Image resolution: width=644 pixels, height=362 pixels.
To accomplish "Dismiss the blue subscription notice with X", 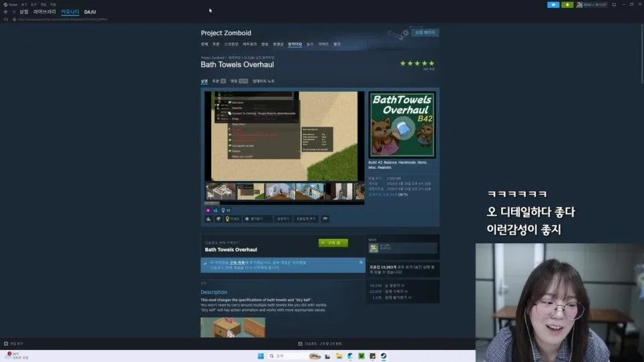I will [361, 262].
